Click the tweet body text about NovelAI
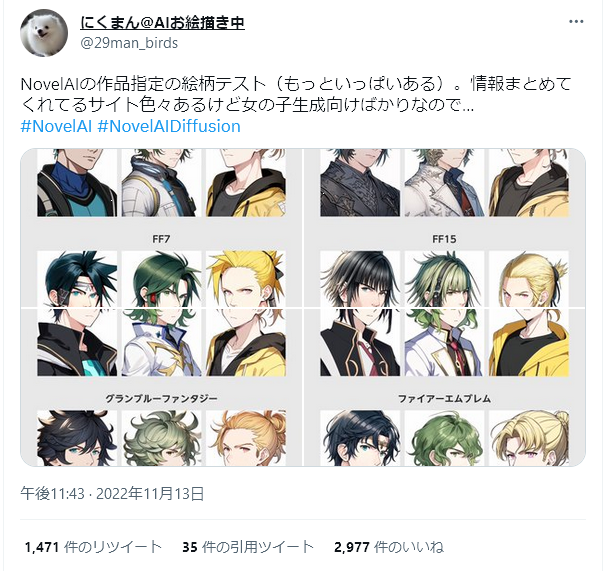Image resolution: width=612 pixels, height=571 pixels. pos(296,94)
